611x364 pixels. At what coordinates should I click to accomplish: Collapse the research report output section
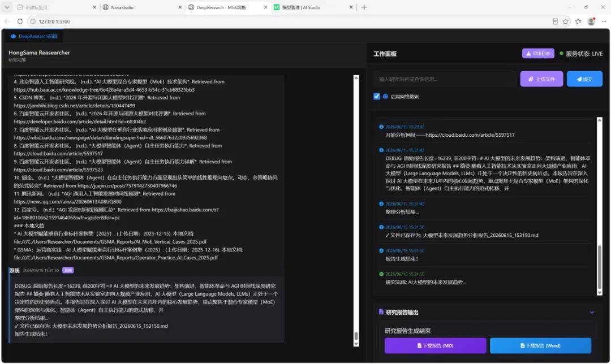point(592,312)
